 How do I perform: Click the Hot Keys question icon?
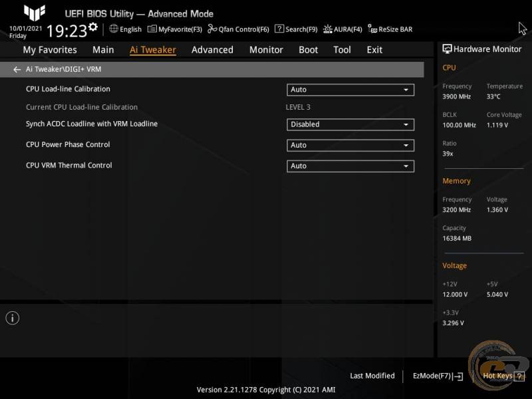coord(519,376)
